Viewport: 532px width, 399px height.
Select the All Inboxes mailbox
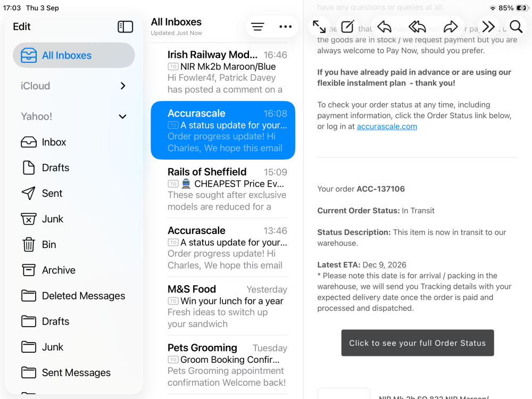73,55
